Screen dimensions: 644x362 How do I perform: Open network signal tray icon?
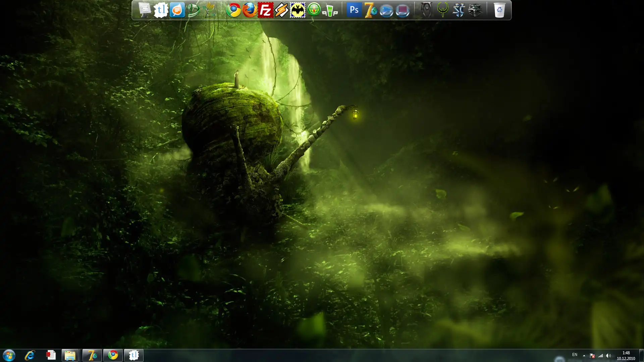(600, 356)
